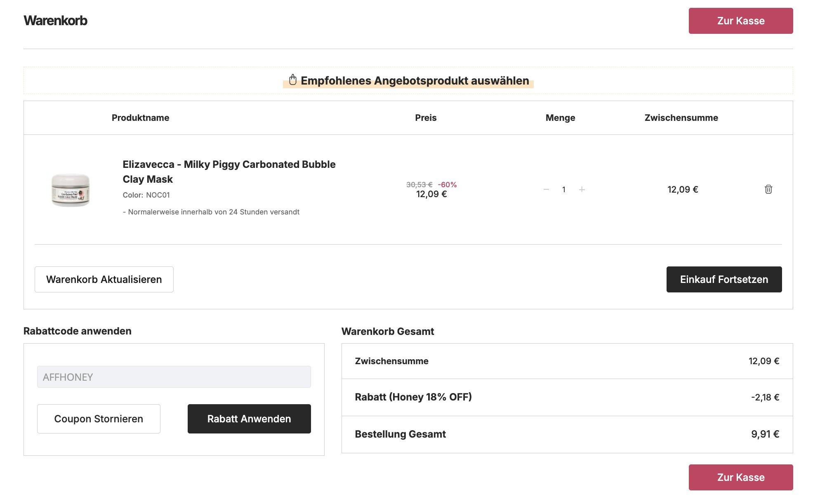The image size is (820, 504).
Task: Click the 24 Stunden shipping note
Action: tap(211, 212)
